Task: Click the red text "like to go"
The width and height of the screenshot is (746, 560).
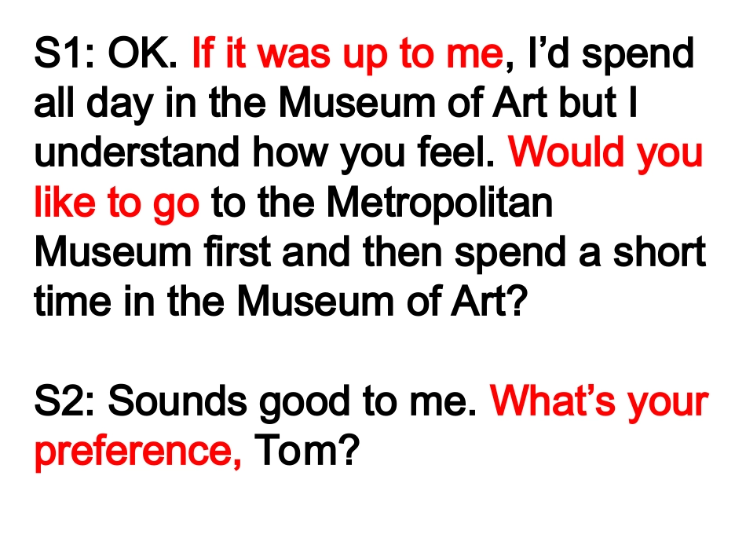Action: (x=117, y=203)
